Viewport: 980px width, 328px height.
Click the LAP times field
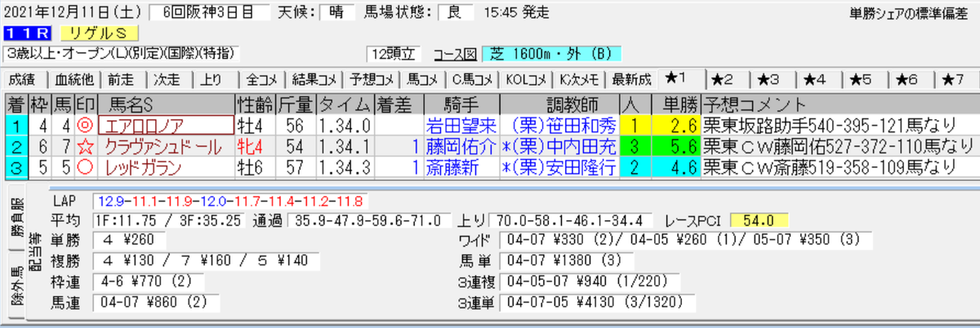point(231,200)
